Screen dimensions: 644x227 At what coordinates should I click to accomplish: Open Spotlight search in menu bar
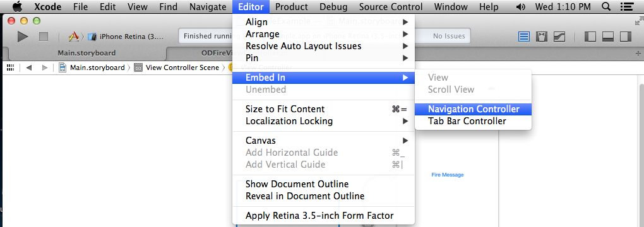tap(605, 6)
